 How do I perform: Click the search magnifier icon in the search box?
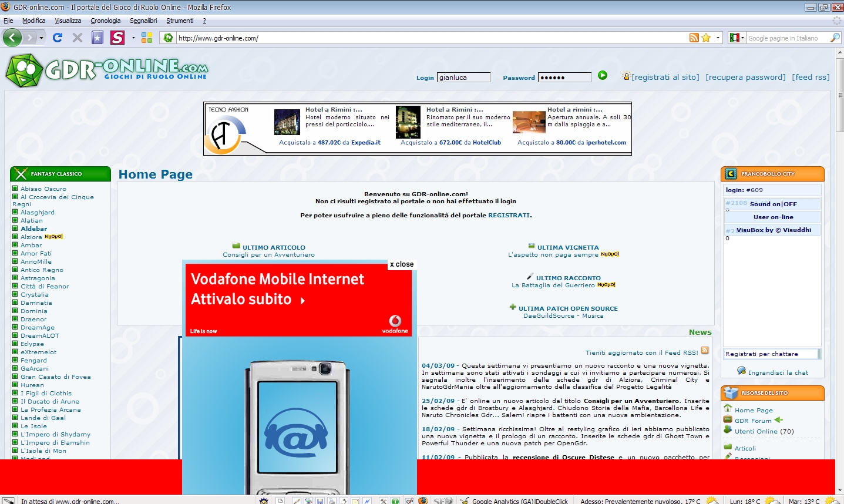835,38
